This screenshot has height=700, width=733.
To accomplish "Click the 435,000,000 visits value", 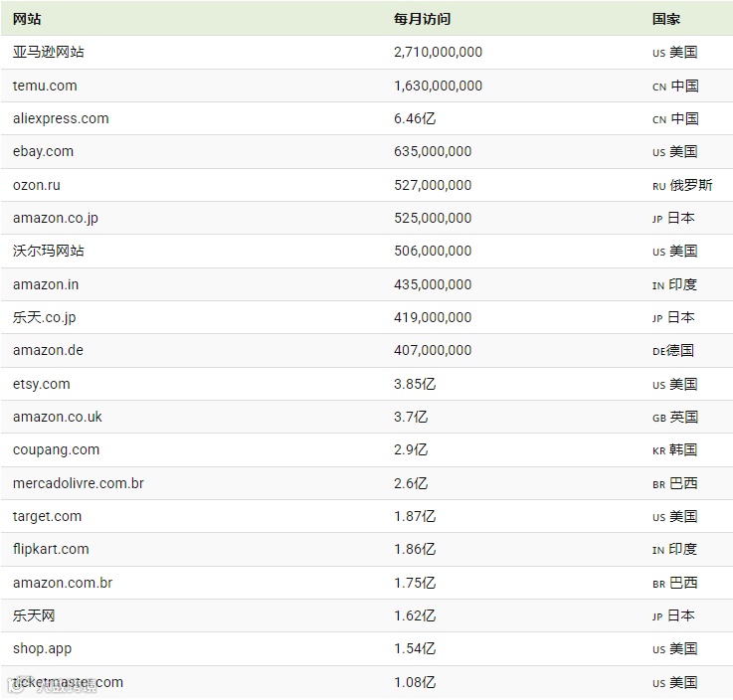I will pyautogui.click(x=433, y=284).
